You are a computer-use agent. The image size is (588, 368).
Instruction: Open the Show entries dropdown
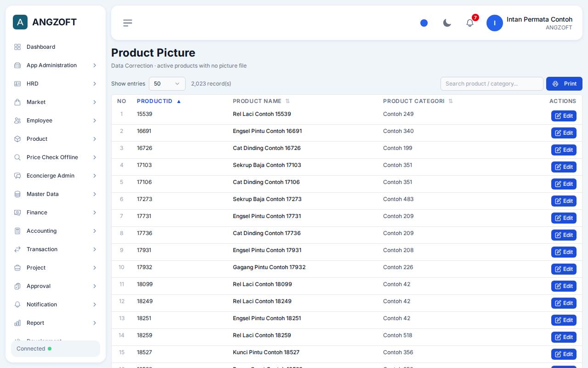(x=167, y=84)
